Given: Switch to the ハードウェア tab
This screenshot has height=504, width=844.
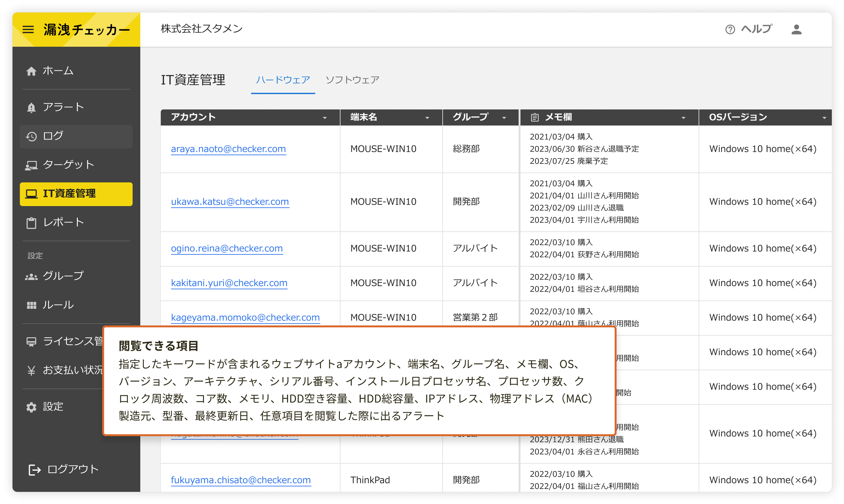Looking at the screenshot, I should pyautogui.click(x=283, y=80).
